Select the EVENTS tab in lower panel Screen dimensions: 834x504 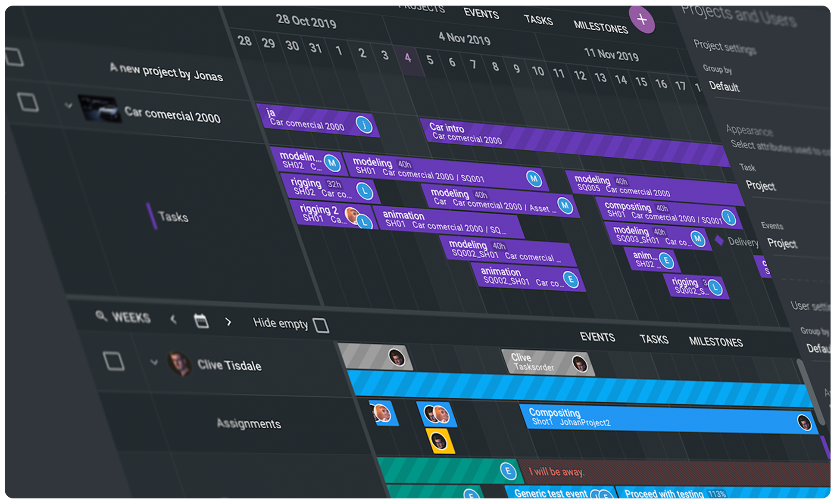pos(597,337)
